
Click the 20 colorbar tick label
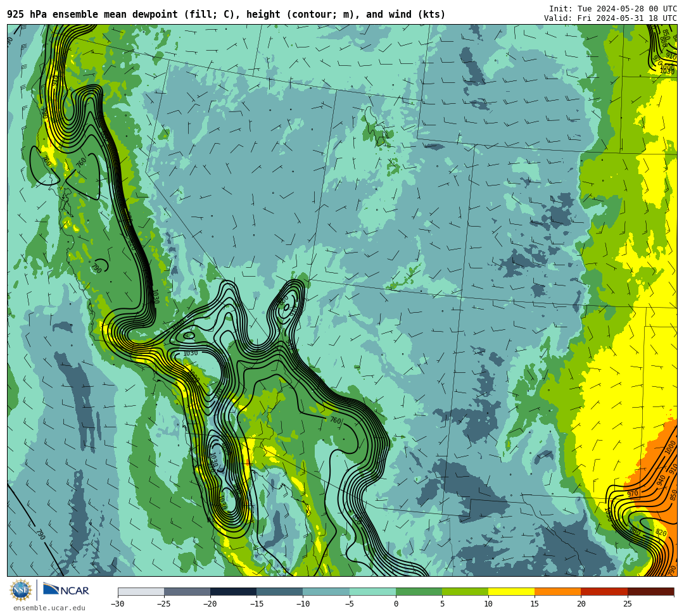pos(581,604)
